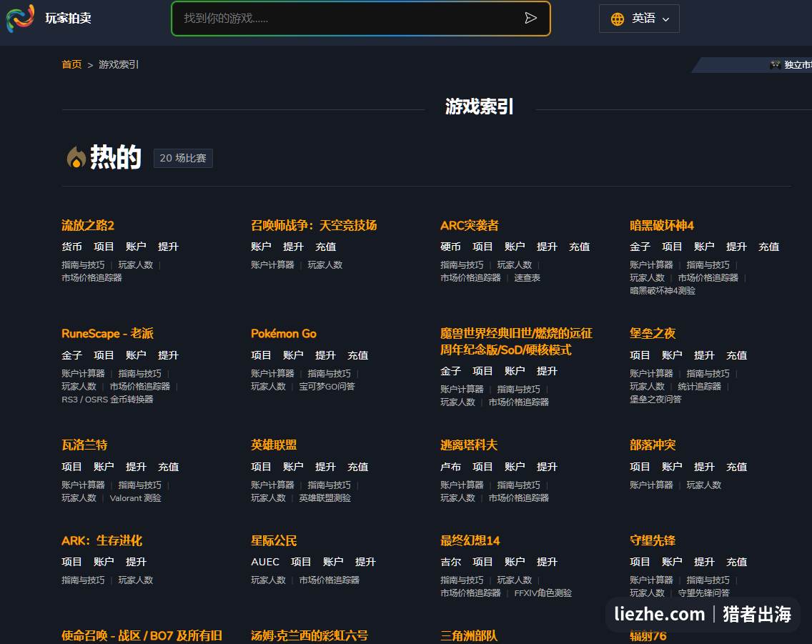The width and height of the screenshot is (812, 644).
Task: Open the 星际公民 game title
Action: click(x=274, y=540)
